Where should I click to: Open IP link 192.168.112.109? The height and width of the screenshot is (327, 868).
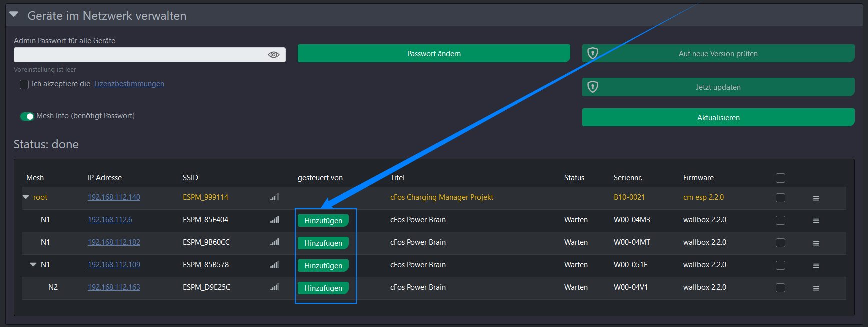tap(114, 265)
